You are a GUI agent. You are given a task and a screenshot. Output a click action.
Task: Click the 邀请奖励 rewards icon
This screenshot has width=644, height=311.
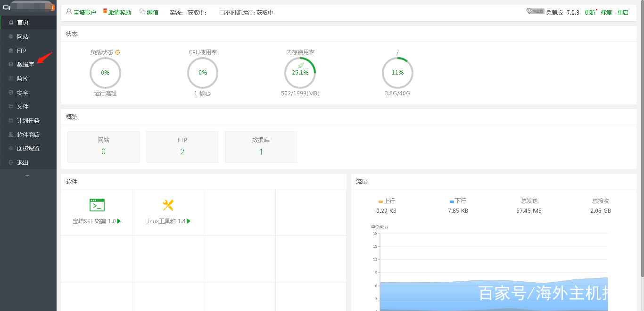coord(117,11)
